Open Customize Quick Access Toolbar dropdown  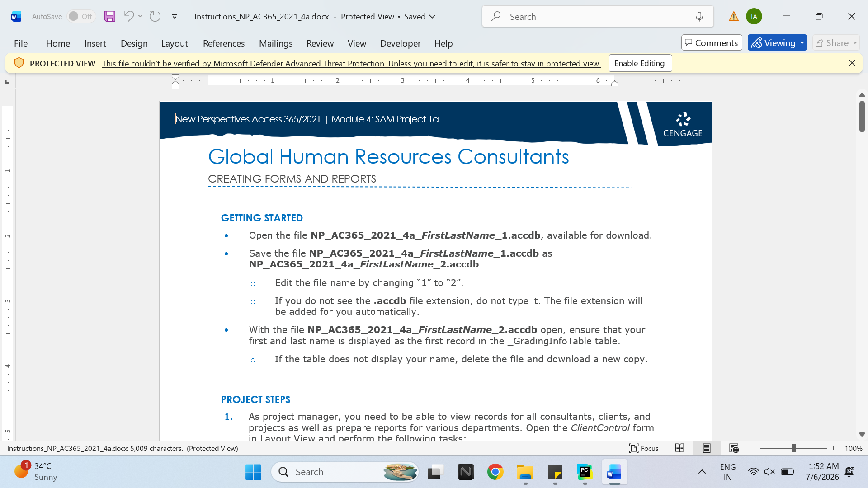[x=175, y=17]
